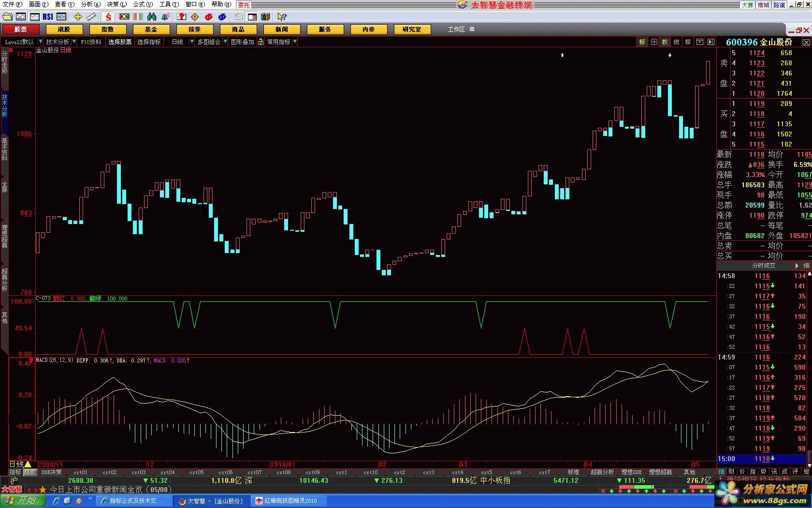Expand the 日线 period dropdown arrow

pyautogui.click(x=191, y=42)
